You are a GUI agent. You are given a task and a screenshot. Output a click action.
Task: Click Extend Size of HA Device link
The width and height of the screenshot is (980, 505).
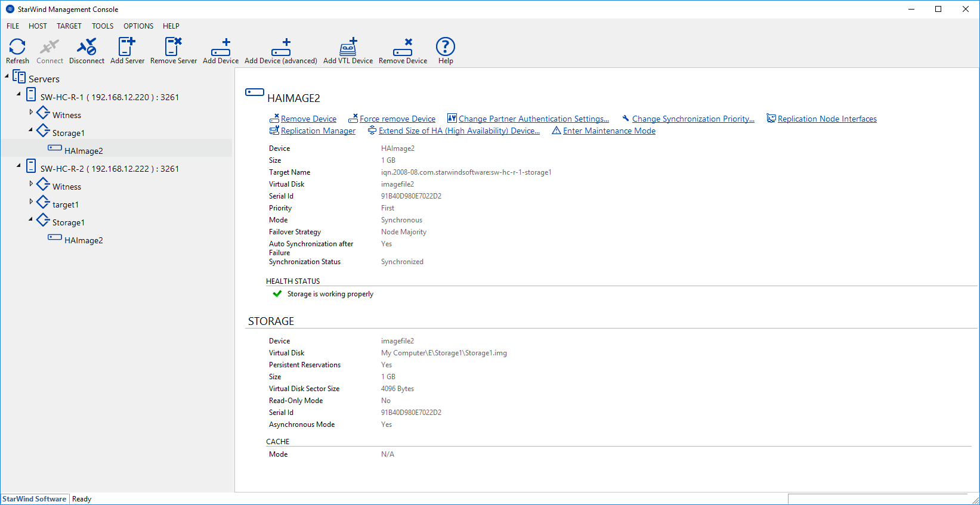click(x=459, y=131)
